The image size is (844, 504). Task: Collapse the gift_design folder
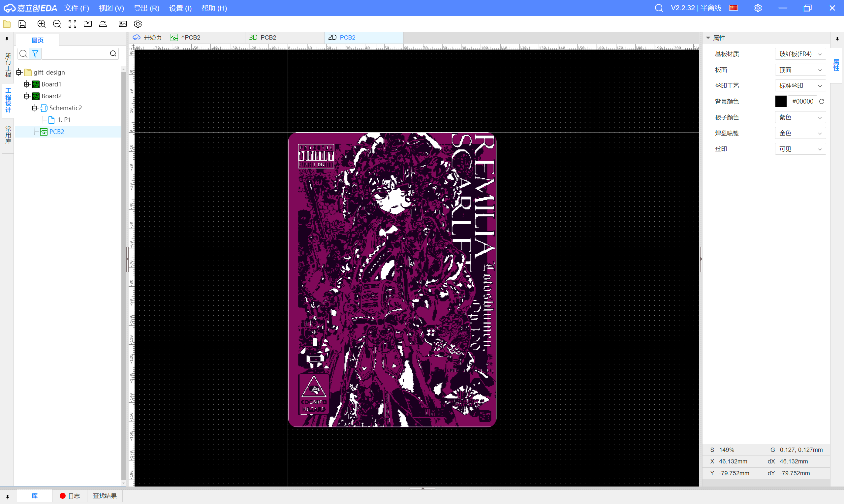[x=19, y=72]
